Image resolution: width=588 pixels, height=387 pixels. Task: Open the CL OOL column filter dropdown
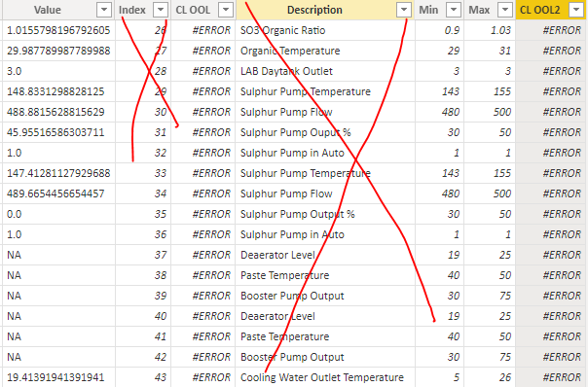226,10
